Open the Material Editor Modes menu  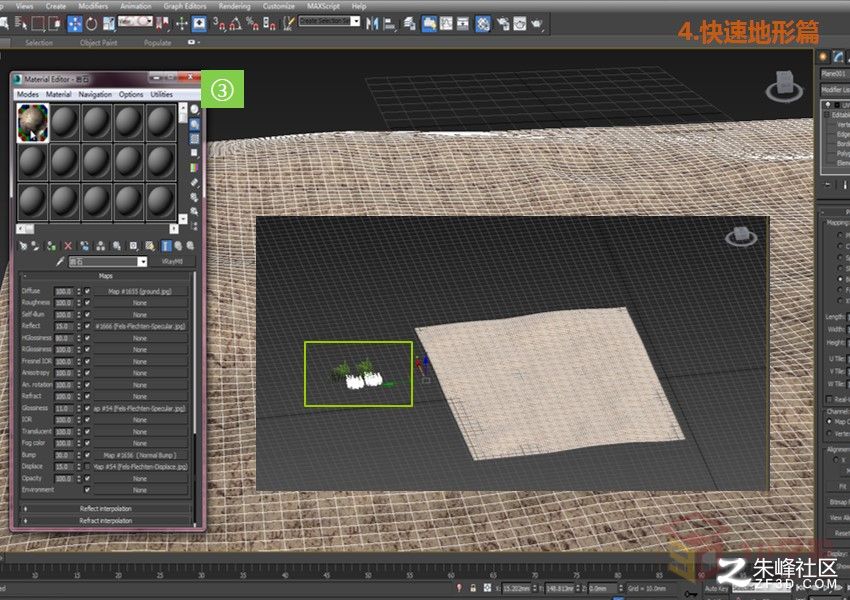coord(28,94)
